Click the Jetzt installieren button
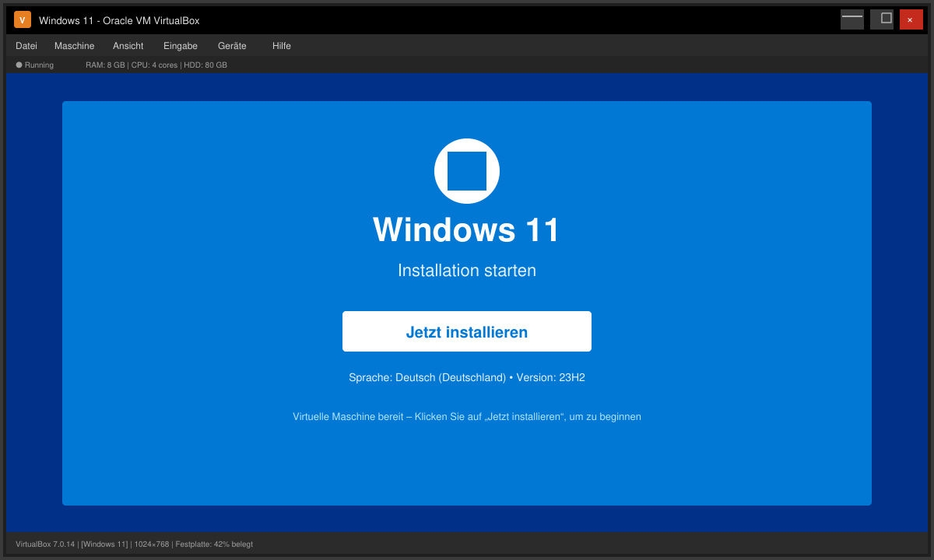The width and height of the screenshot is (934, 560). (x=467, y=331)
